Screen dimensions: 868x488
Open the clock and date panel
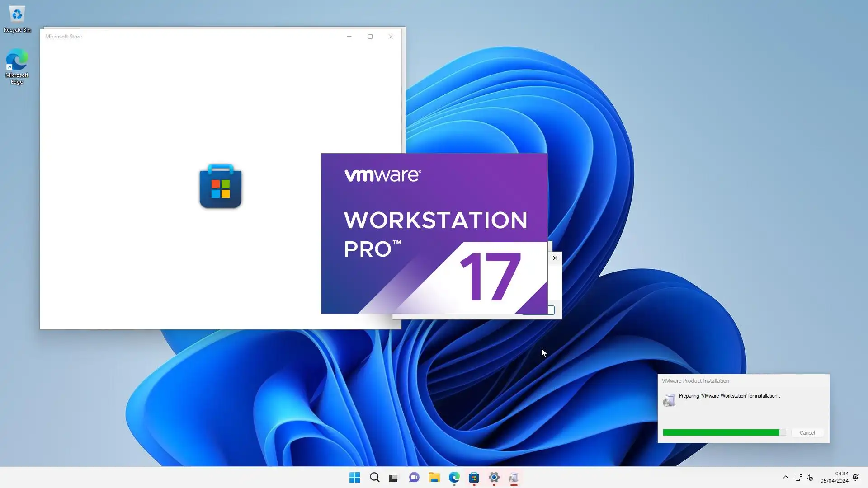pyautogui.click(x=835, y=477)
